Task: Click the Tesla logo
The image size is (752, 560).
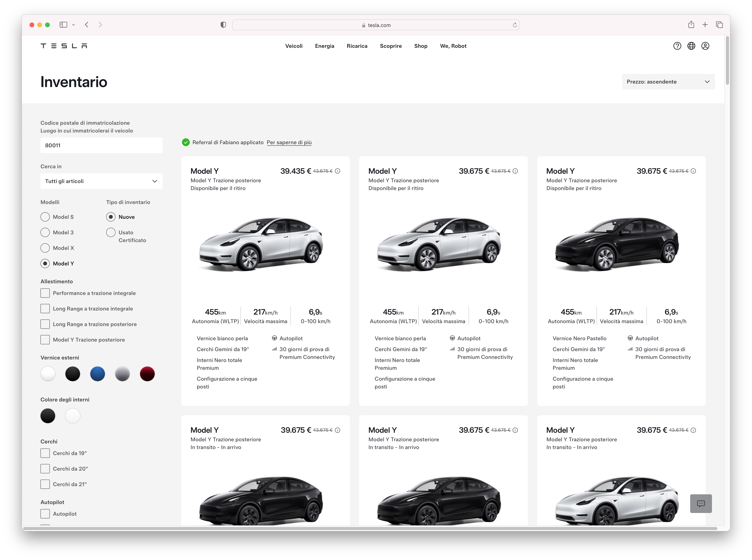Action: click(64, 46)
